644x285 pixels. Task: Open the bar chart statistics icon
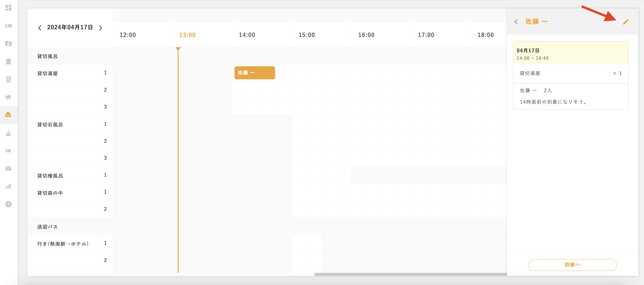[x=9, y=186]
